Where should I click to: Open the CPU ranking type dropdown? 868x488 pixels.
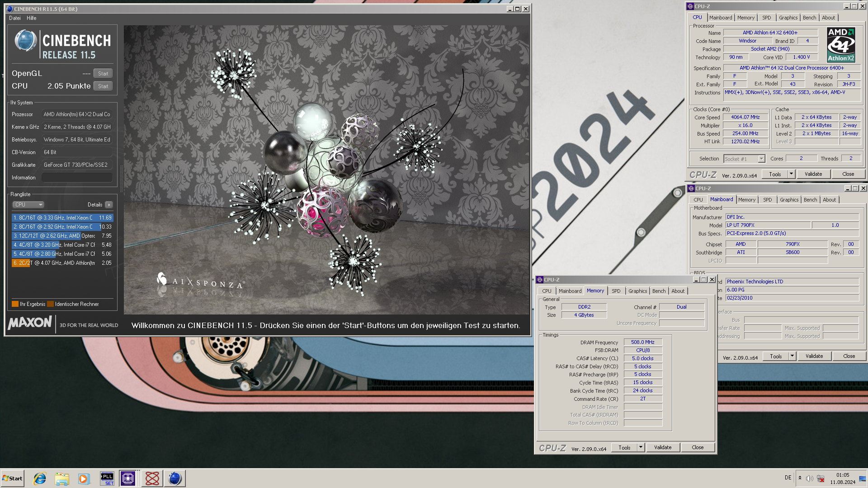(28, 205)
